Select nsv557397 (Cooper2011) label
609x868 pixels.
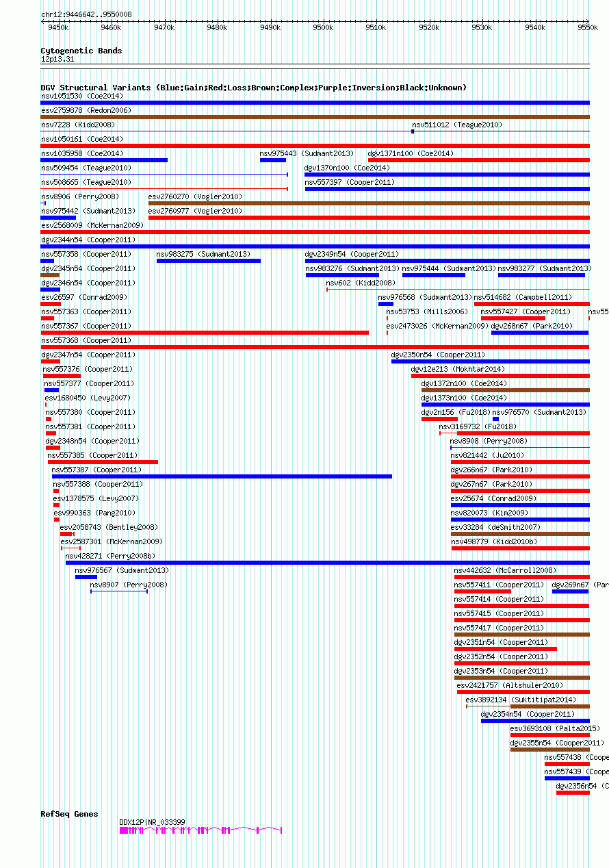(350, 182)
